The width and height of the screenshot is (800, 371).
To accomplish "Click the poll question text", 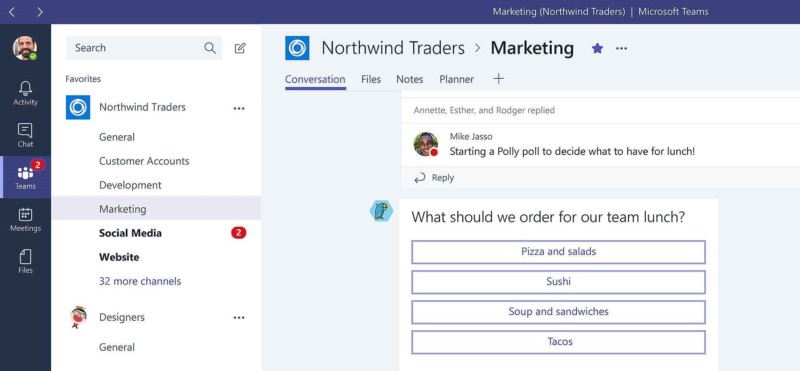I will click(x=548, y=217).
